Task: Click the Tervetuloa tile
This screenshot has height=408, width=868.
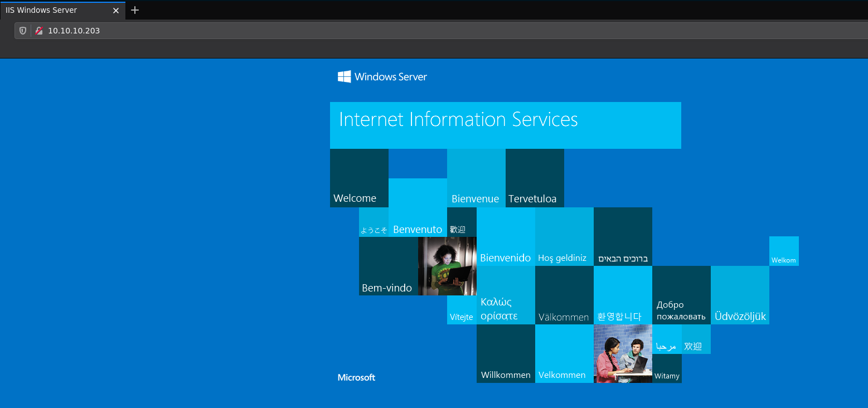Action: pos(535,178)
